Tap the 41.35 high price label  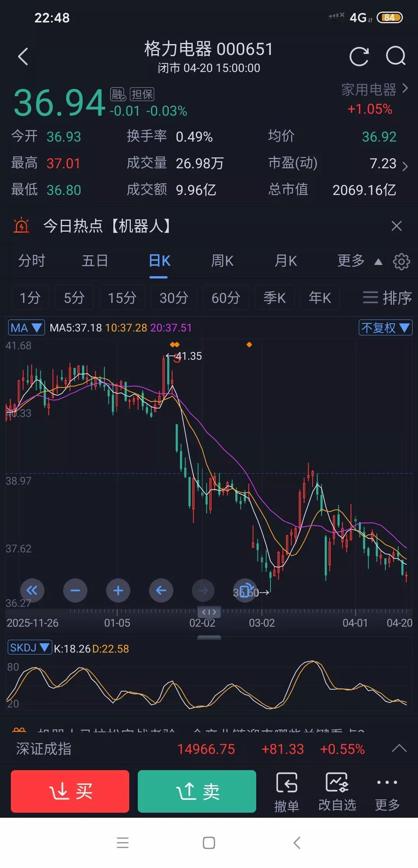pyautogui.click(x=189, y=356)
